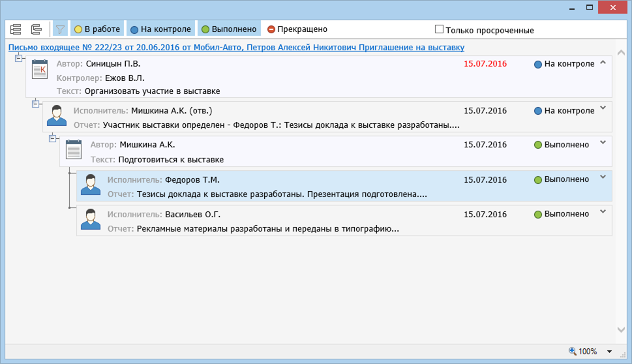Screen dimensions: 632x364
Task: Click the zoom magnifier icon in the status bar
Action: point(573,351)
